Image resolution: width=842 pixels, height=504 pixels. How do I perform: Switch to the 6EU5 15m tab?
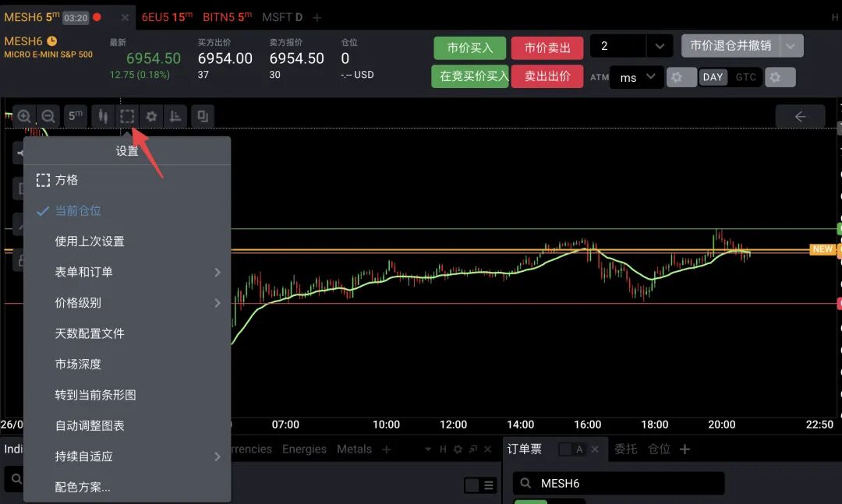click(x=167, y=17)
